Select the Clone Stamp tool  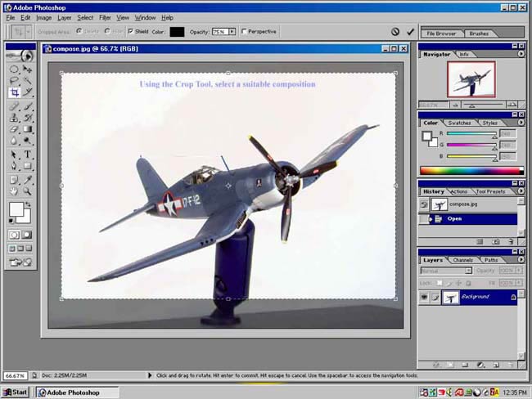pos(14,118)
